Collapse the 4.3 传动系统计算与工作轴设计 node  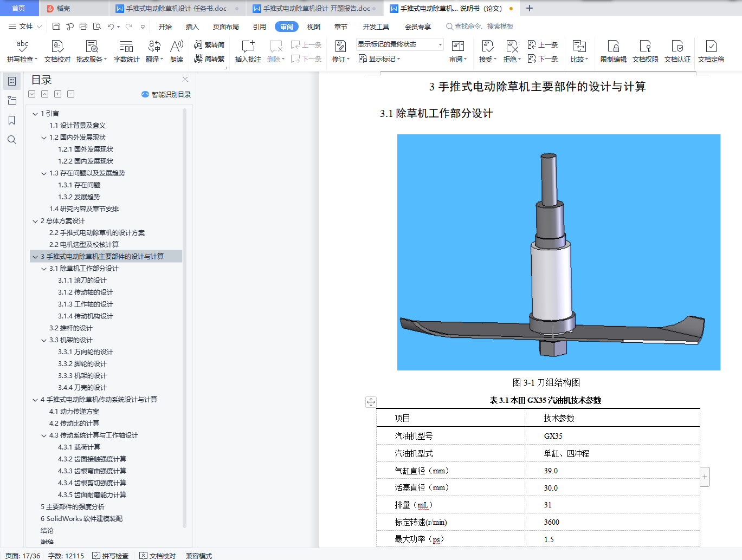44,435
